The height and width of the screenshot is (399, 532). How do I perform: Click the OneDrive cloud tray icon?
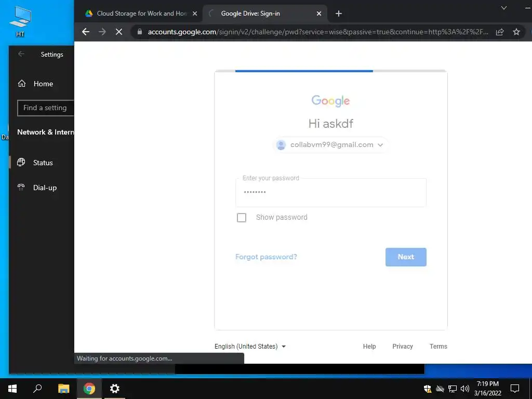[x=440, y=389]
